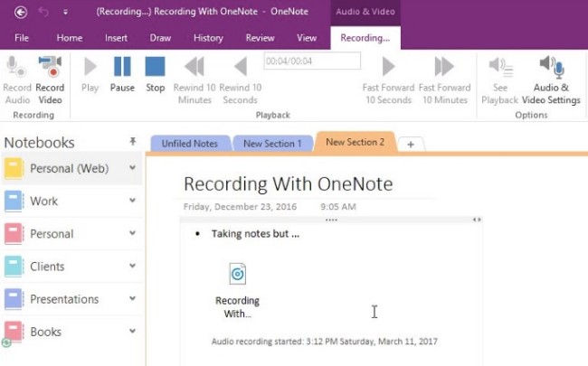Open the Customize Quick Access Toolbar dropdown
The width and height of the screenshot is (588, 366).
[x=65, y=13]
